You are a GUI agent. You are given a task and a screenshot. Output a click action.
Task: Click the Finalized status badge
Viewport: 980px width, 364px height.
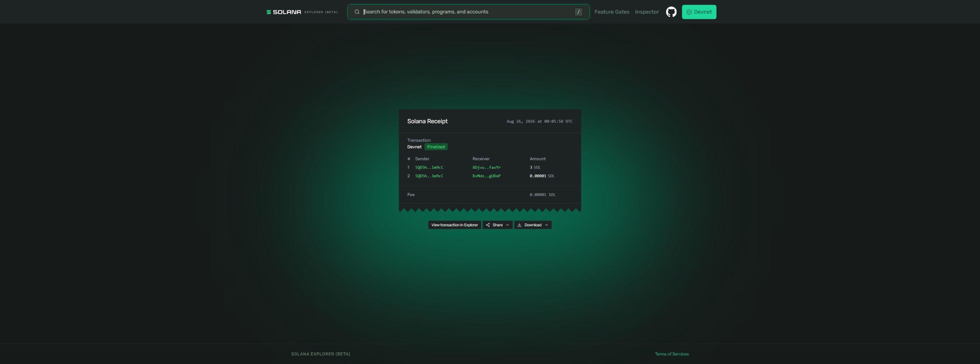[x=436, y=147]
